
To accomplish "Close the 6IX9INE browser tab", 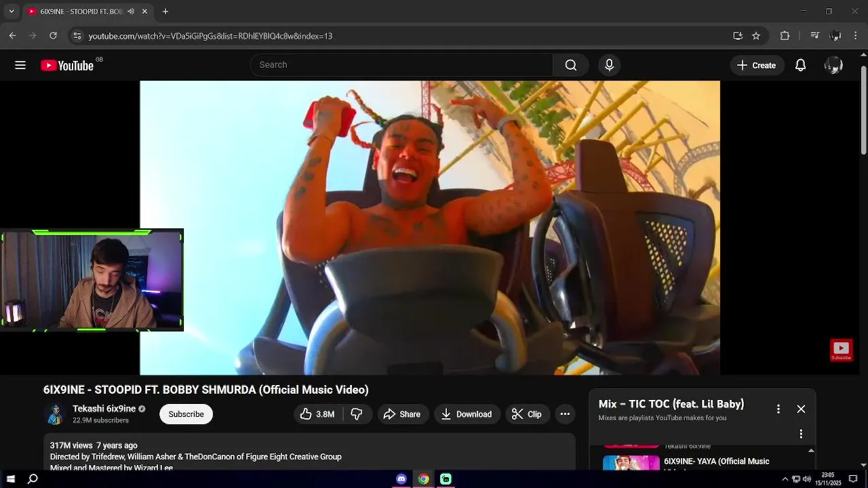I will 144,12.
